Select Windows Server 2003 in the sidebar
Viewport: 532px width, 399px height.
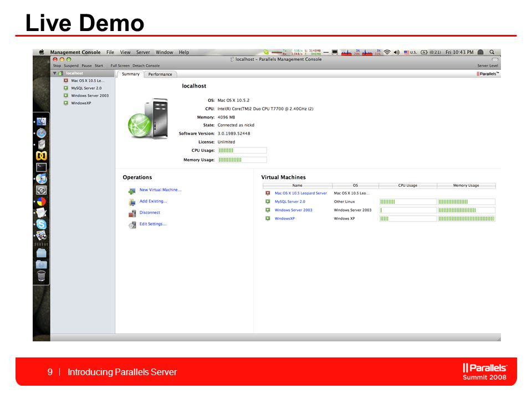[90, 96]
